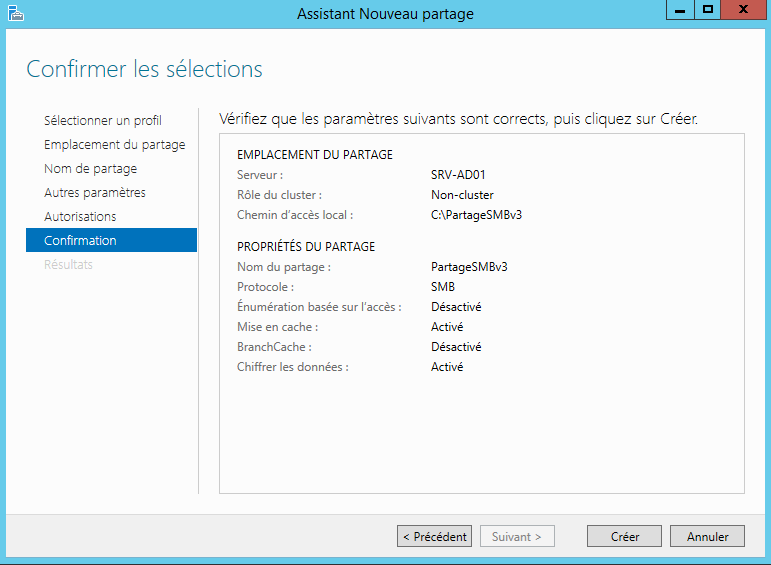This screenshot has height=565, width=771.
Task: Select the Autres paramètres step
Action: [x=94, y=193]
